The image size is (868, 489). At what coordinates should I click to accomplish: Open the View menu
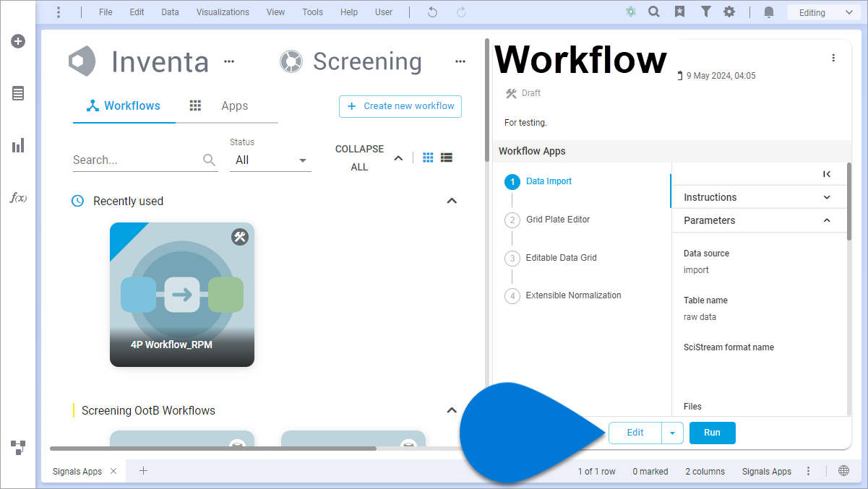[x=275, y=12]
